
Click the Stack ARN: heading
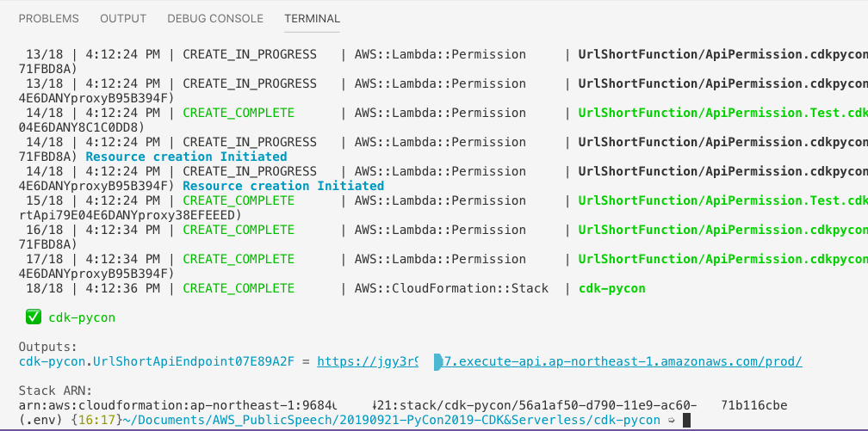click(x=55, y=391)
